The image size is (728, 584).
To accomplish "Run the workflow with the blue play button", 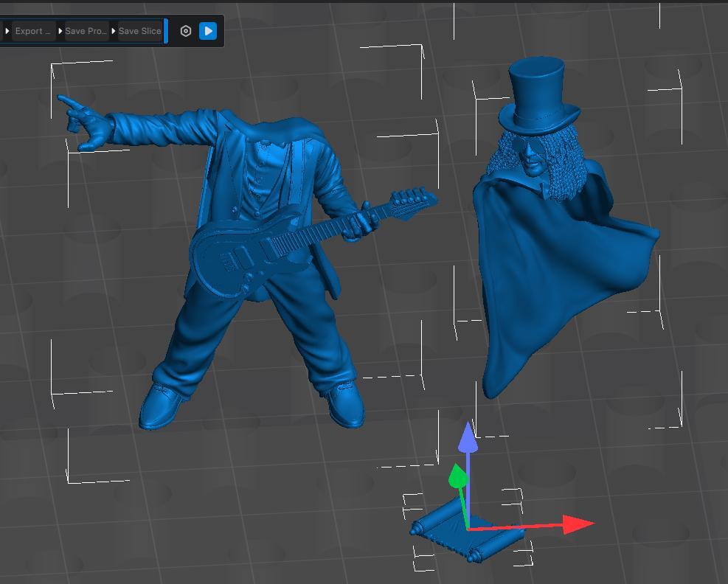I will tap(208, 31).
